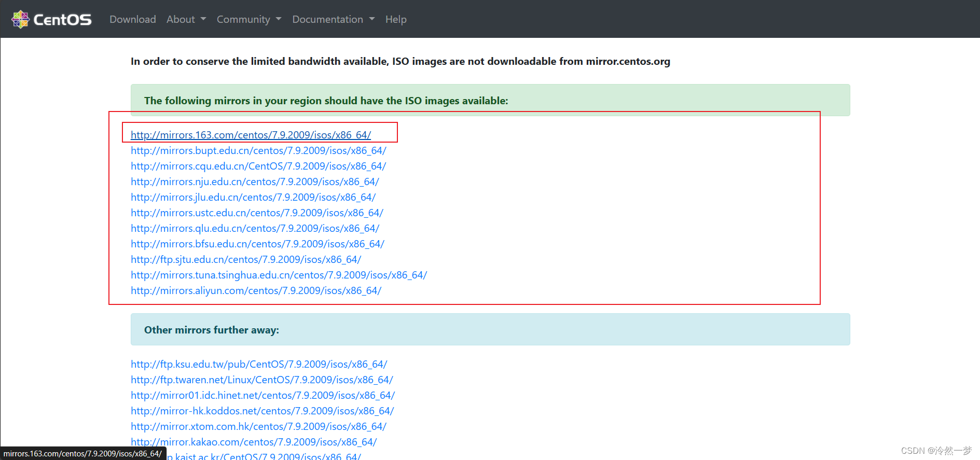Viewport: 980px width, 460px height.
Task: Open the ftp.sjtu.edu.cn mirror link
Action: (246, 259)
